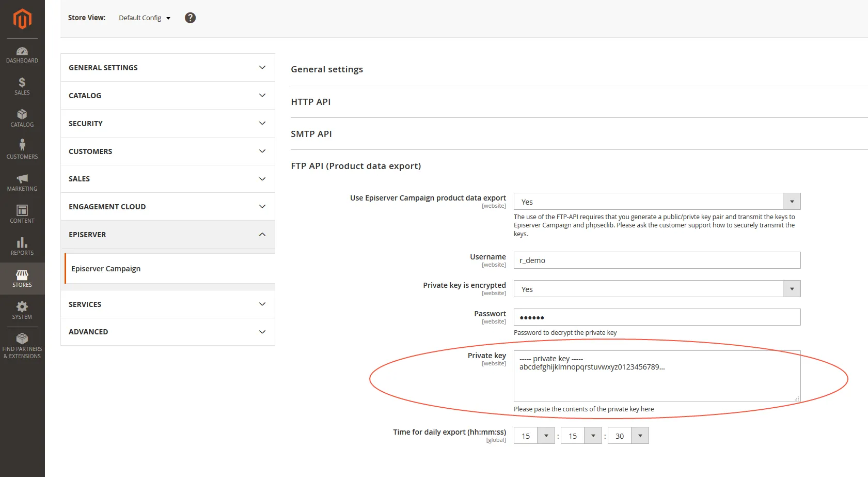Expand the SMTP API settings group
The height and width of the screenshot is (477, 868).
pyautogui.click(x=311, y=134)
